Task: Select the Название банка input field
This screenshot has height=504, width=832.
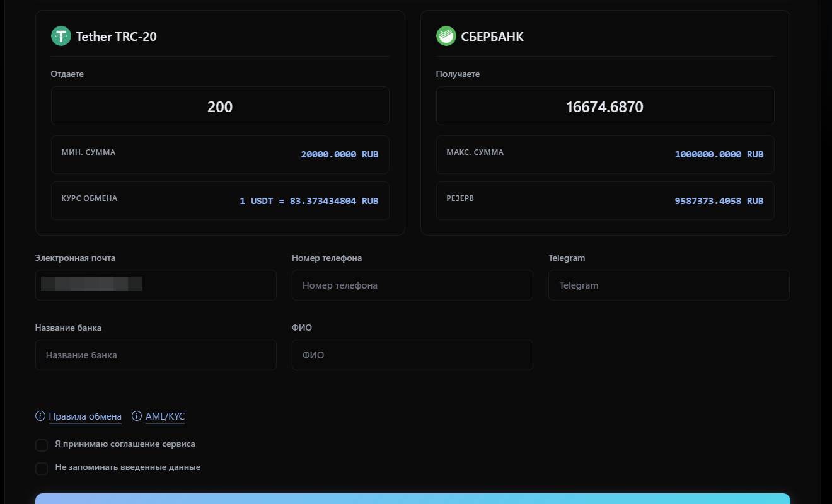Action: tap(156, 355)
